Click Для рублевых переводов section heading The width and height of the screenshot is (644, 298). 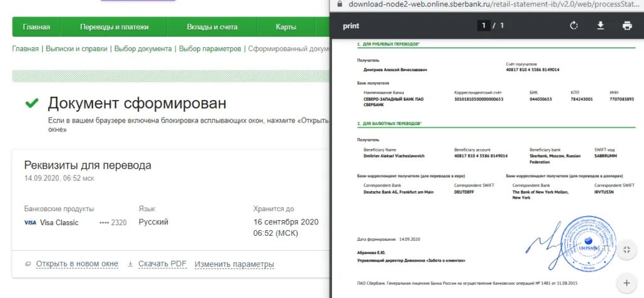388,43
